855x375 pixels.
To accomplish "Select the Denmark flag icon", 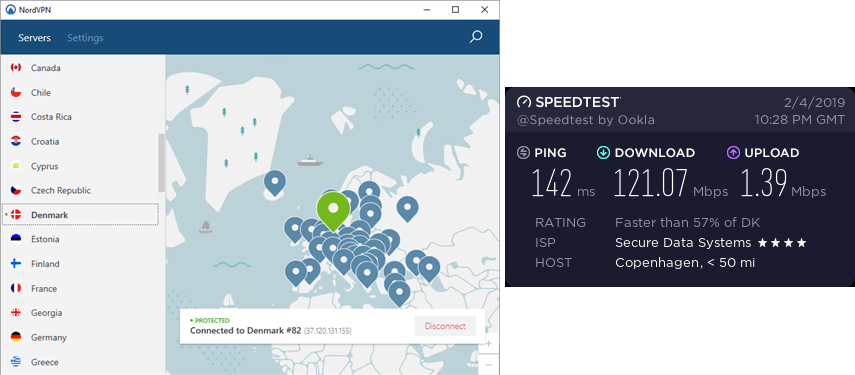I will click(x=16, y=215).
